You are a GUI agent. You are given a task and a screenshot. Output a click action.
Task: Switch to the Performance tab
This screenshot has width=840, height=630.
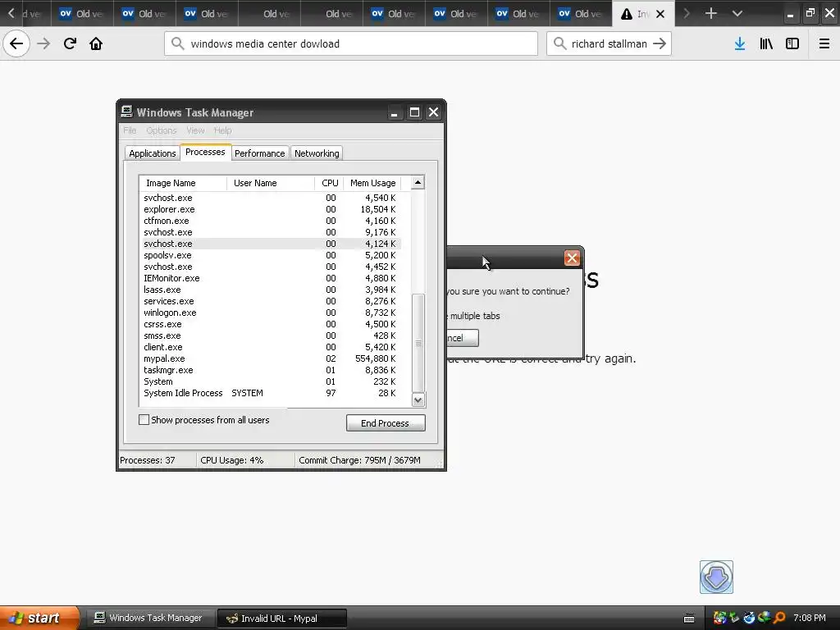tap(260, 153)
